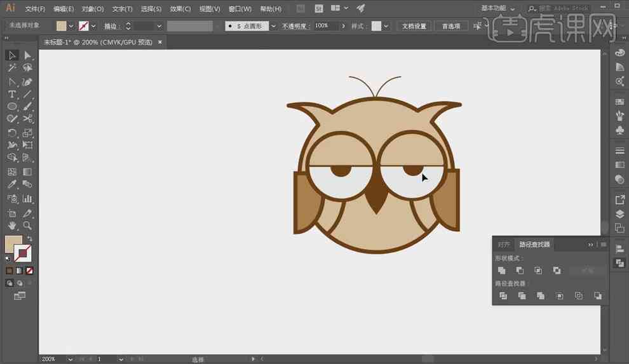Viewport: 629px width, 364px height.
Task: Select the Ellipse tool
Action: click(x=12, y=106)
